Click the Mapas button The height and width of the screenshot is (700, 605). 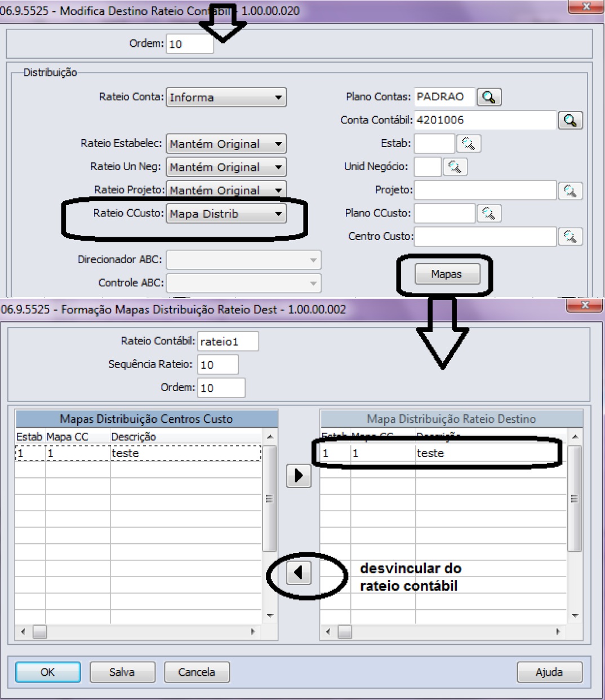click(447, 274)
